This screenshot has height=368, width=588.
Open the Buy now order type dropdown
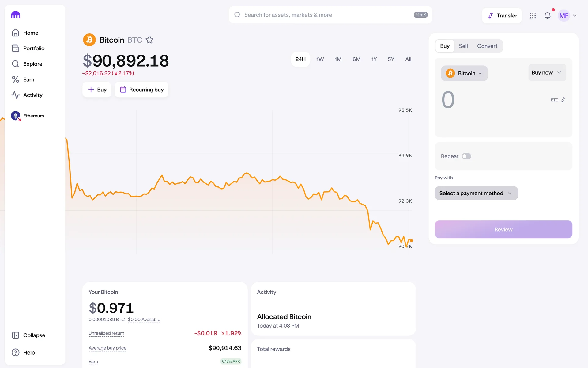point(547,73)
